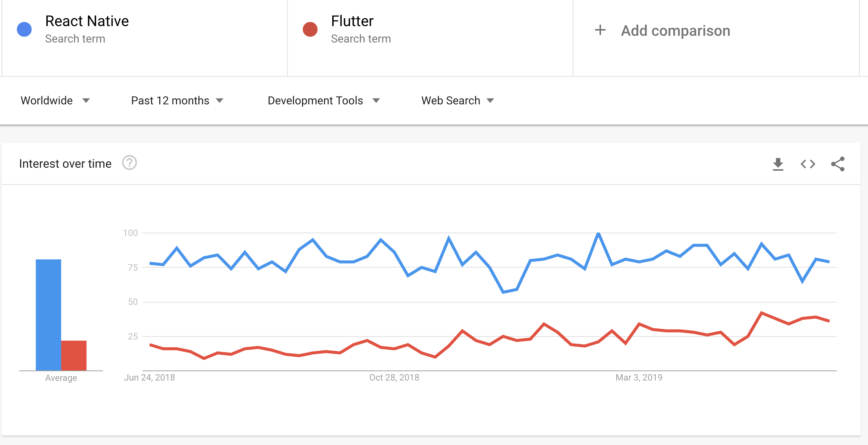Open the Past 12 months time range
Viewport: 868px width, 445px height.
pyautogui.click(x=177, y=101)
